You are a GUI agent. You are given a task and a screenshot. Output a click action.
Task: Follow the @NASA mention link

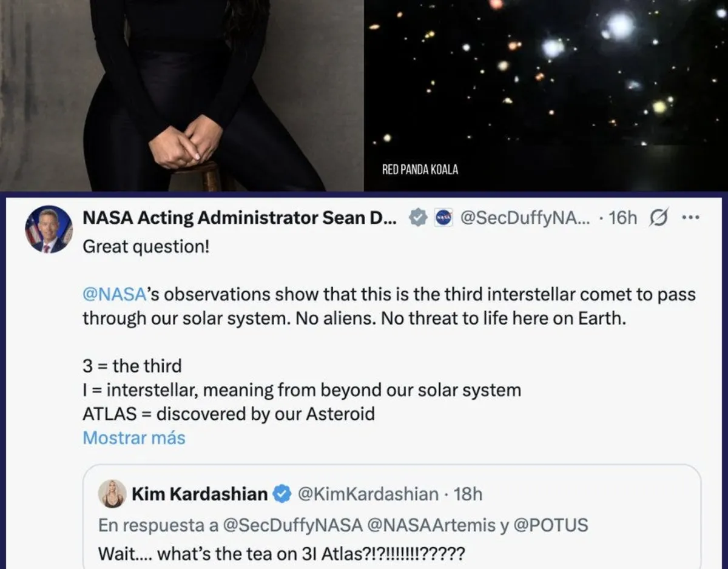point(115,294)
